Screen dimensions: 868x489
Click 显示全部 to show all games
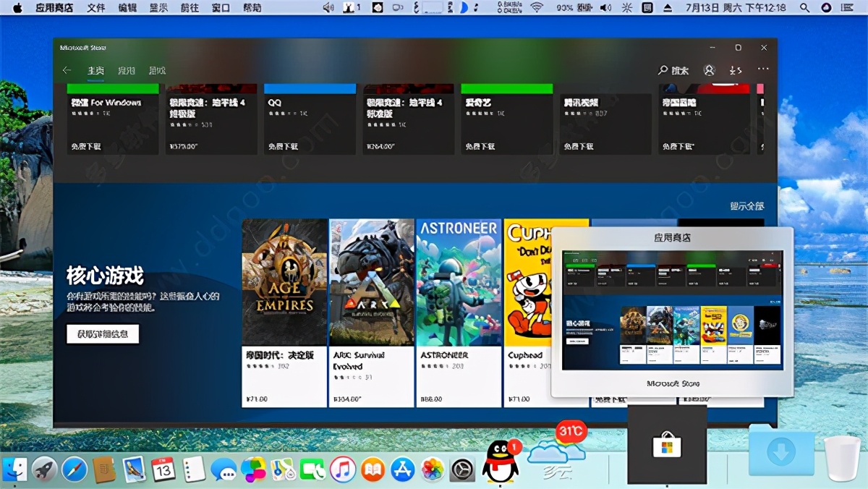[749, 205]
